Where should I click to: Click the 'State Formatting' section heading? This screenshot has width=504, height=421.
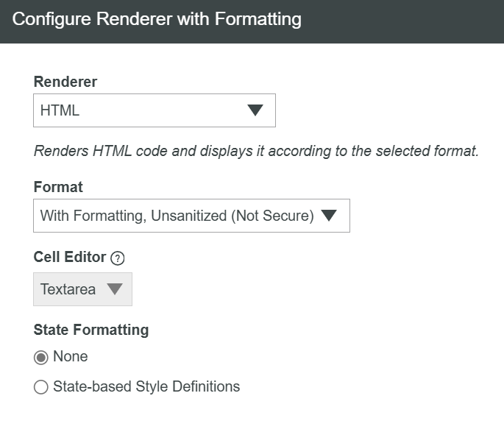pyautogui.click(x=91, y=330)
